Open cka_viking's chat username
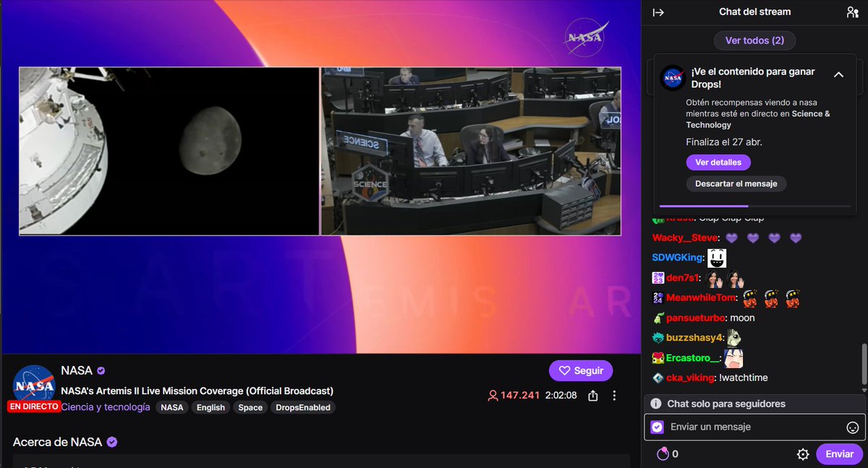 691,378
